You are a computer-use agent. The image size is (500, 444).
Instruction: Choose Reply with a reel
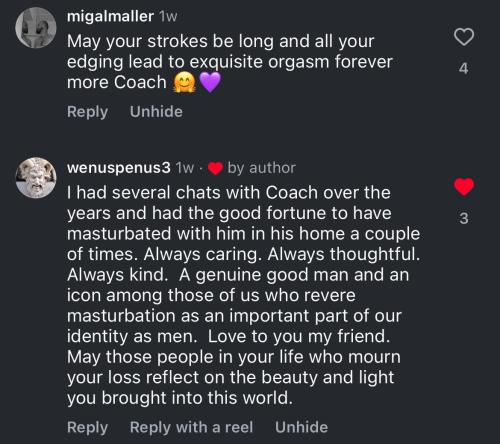[191, 427]
